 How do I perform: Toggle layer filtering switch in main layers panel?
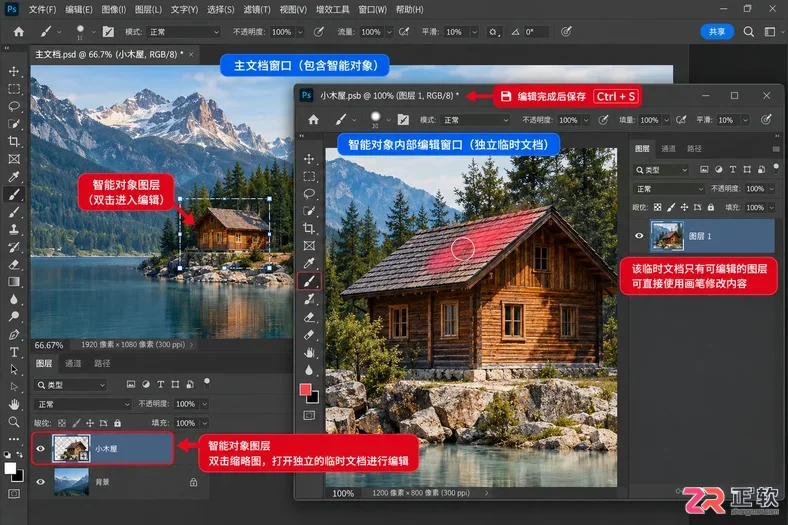coord(207,383)
